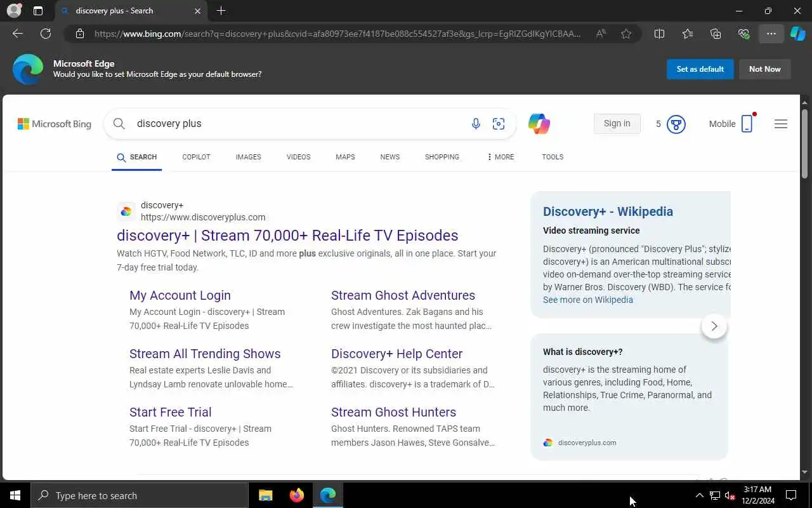
Task: Switch to the COPILOT tab
Action: [x=196, y=157]
